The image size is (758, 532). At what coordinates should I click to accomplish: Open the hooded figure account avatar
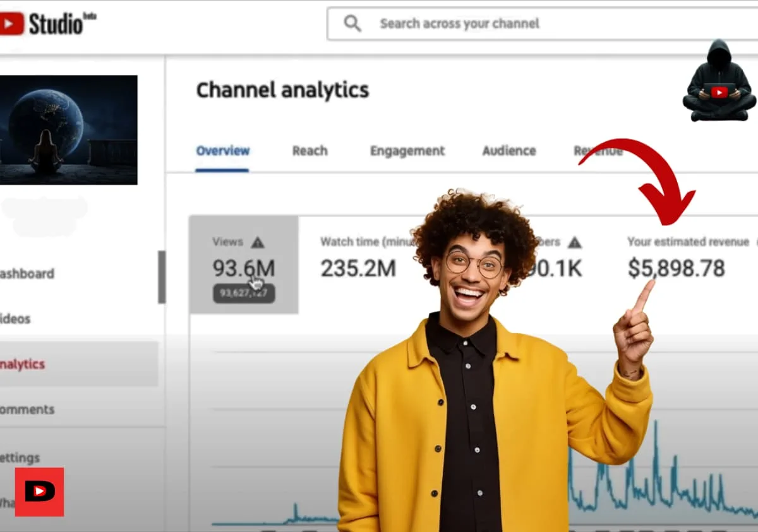[719, 81]
